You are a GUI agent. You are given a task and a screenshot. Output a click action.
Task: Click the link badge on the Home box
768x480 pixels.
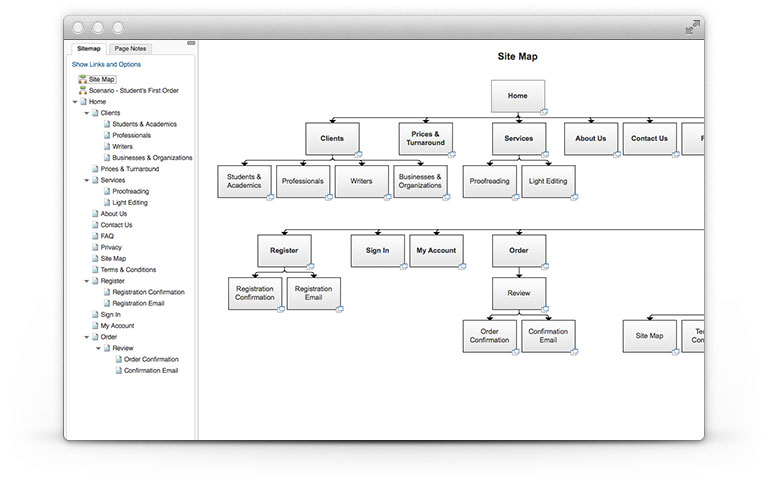544,112
